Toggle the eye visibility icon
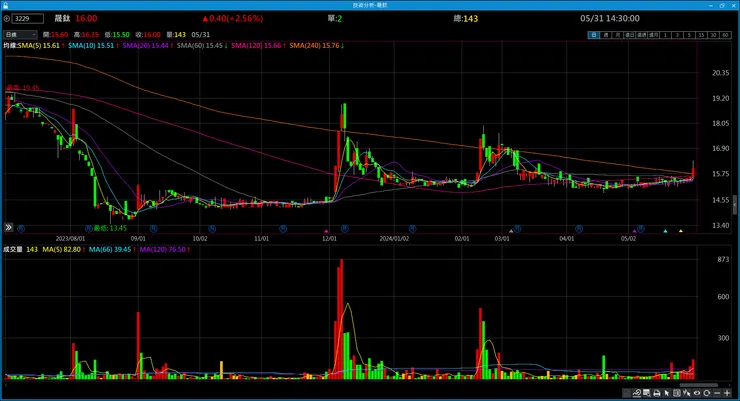740x401 pixels. pyautogui.click(x=697, y=393)
